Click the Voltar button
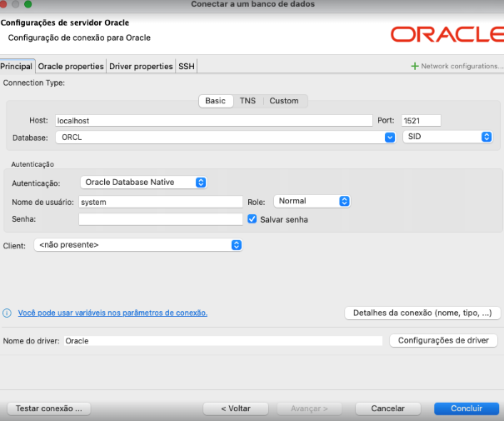This screenshot has width=504, height=421. click(x=236, y=408)
